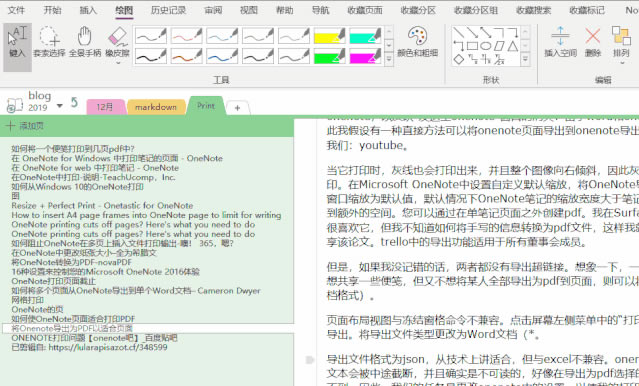Choose the green highlighter

[330, 56]
